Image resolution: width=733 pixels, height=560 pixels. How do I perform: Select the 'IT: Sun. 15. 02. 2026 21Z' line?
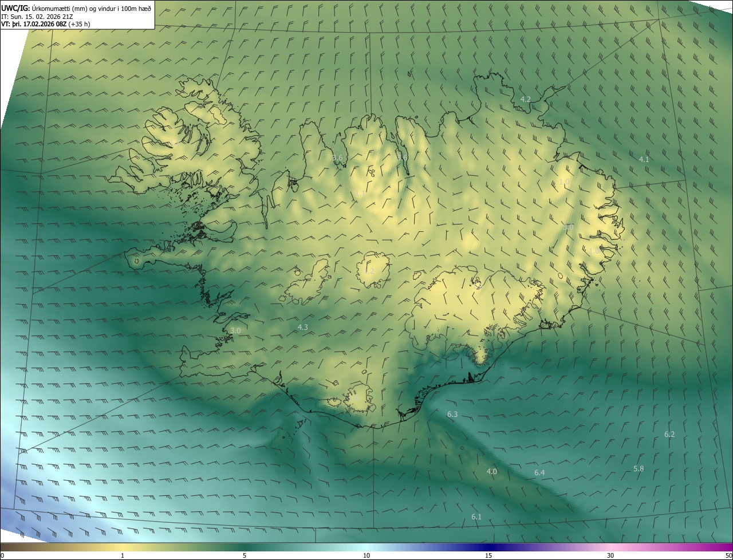38,16
